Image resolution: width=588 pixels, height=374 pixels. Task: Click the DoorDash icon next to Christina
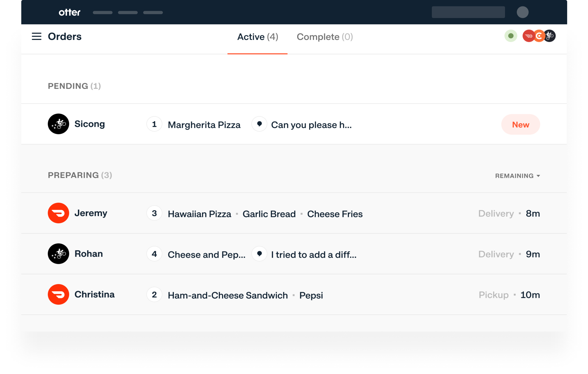[58, 295]
